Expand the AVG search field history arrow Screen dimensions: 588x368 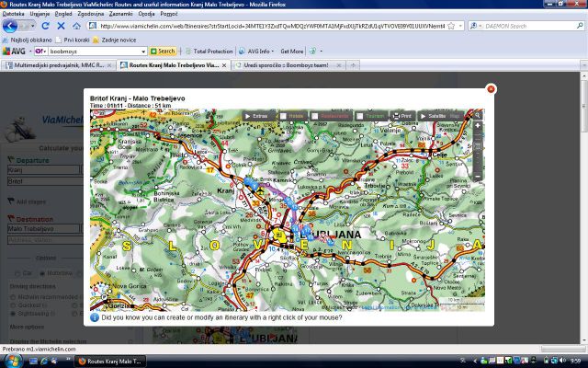click(x=143, y=52)
